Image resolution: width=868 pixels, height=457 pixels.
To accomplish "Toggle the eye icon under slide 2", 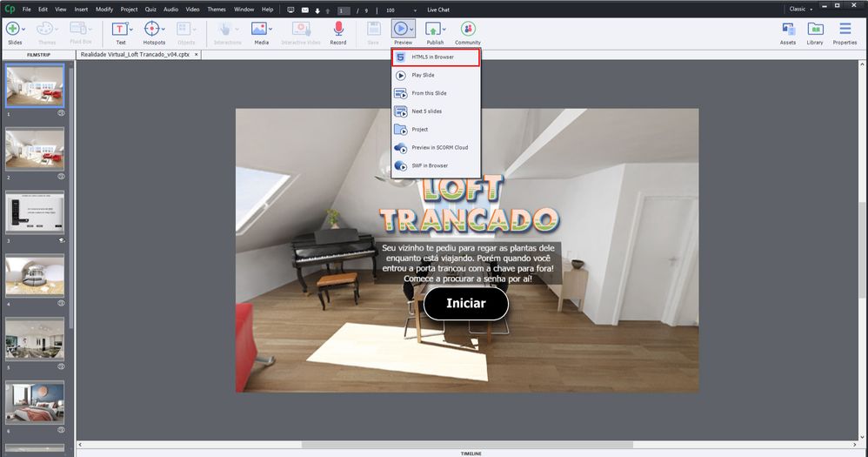I will 61,176.
